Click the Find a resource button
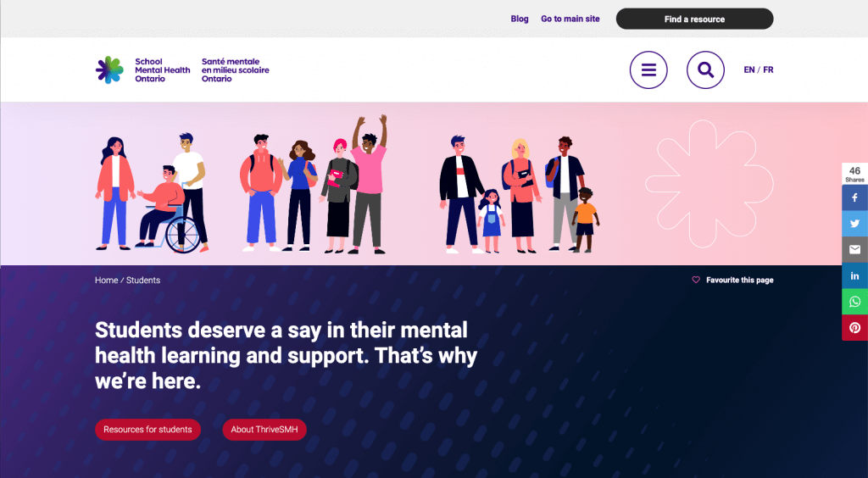The image size is (868, 478). click(695, 19)
